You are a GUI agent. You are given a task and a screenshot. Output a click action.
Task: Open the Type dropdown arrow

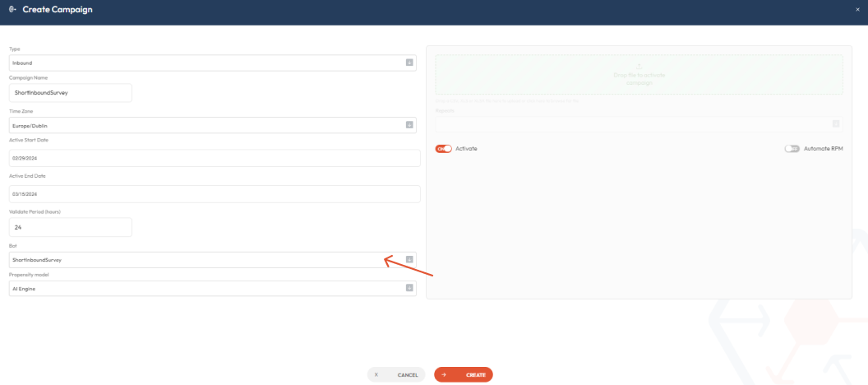[x=409, y=63]
